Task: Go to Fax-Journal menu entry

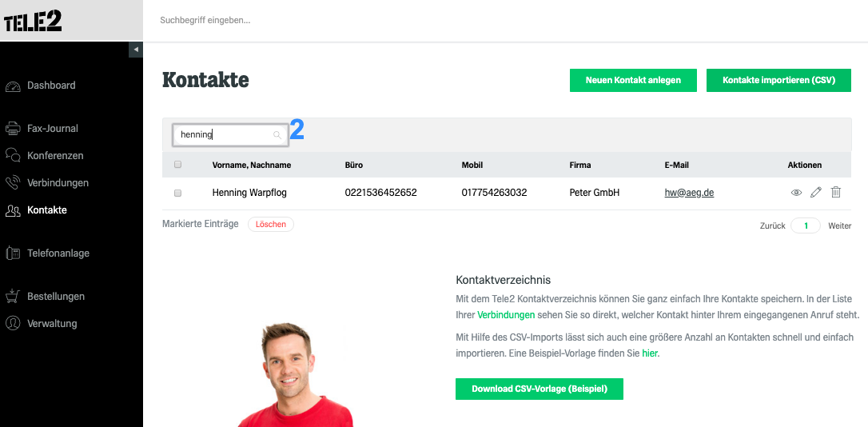Action: (x=53, y=129)
